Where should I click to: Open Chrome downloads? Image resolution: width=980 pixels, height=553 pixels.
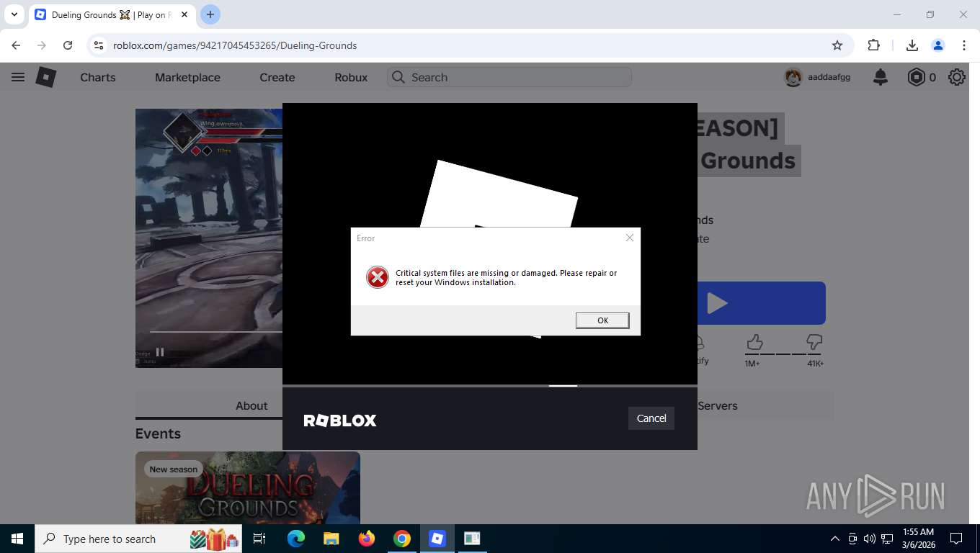click(912, 45)
